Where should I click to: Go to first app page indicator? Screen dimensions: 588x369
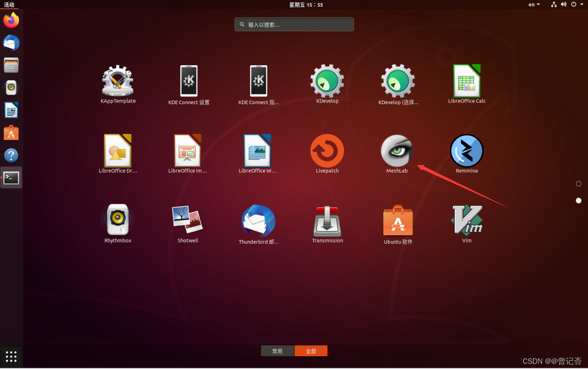pos(578,184)
